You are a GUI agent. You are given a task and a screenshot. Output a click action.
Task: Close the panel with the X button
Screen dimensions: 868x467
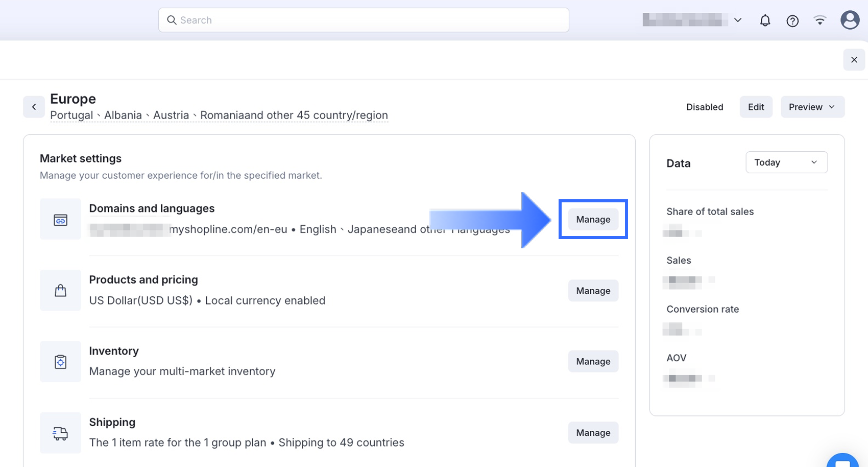[x=854, y=60]
